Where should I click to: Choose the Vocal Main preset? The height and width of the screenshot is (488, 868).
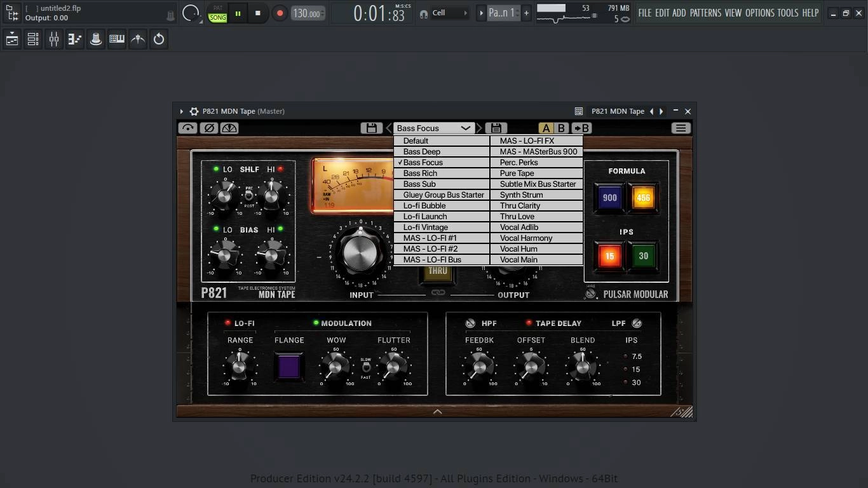[x=537, y=260]
